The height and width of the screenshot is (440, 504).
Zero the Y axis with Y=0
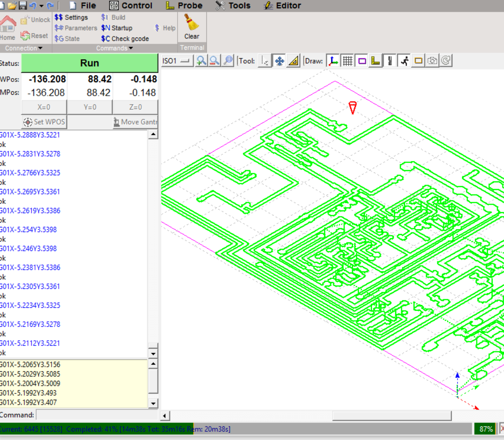click(90, 107)
